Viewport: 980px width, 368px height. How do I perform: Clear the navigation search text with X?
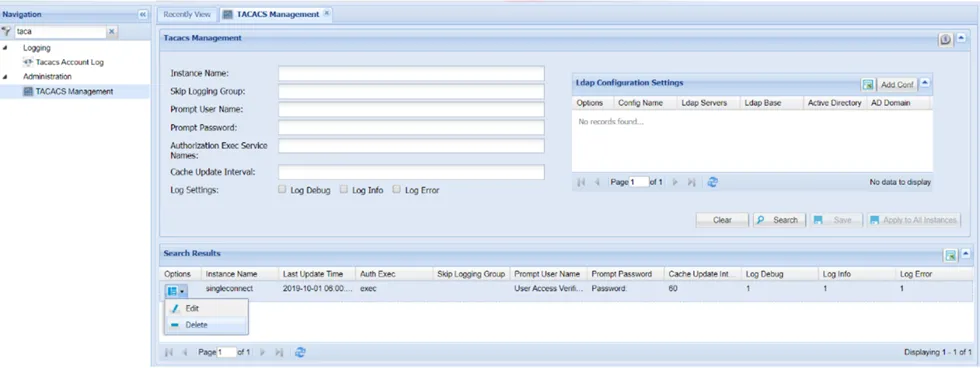point(112,31)
